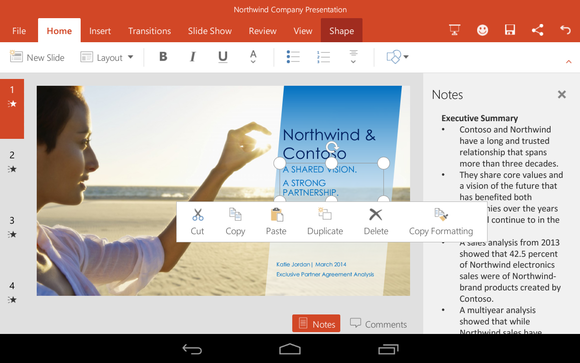Undo the last action

coord(565,30)
